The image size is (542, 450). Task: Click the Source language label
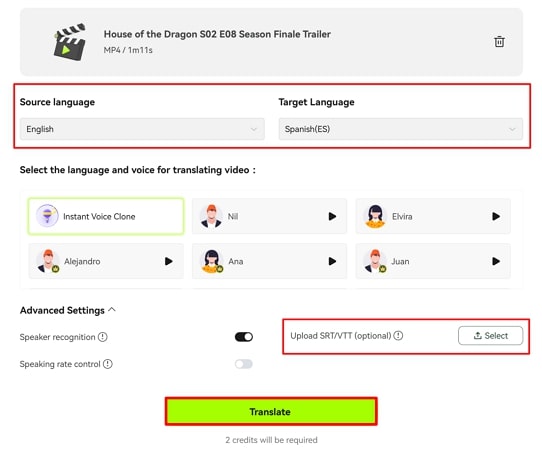pos(57,102)
